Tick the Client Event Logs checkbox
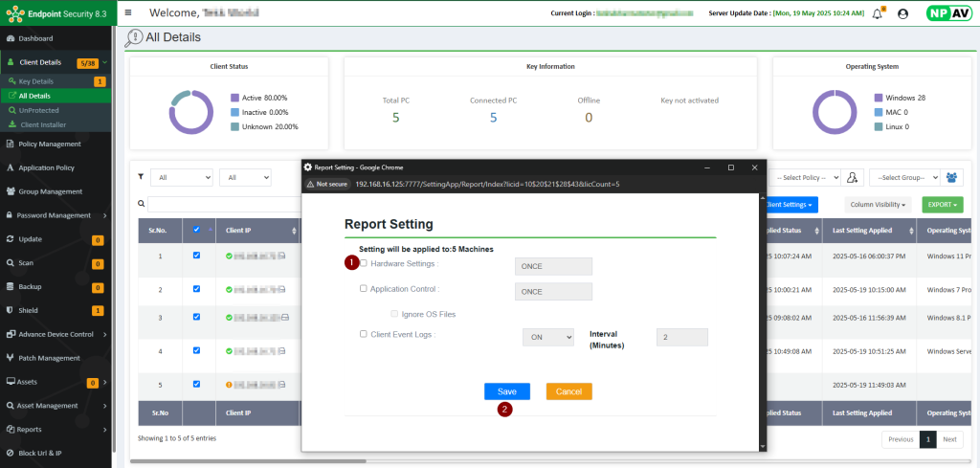 click(x=364, y=334)
